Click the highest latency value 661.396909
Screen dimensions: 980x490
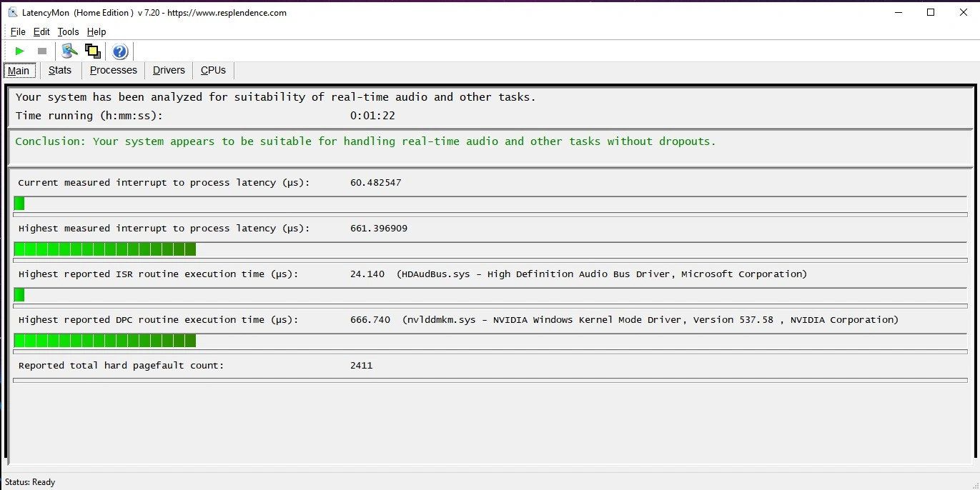point(379,229)
